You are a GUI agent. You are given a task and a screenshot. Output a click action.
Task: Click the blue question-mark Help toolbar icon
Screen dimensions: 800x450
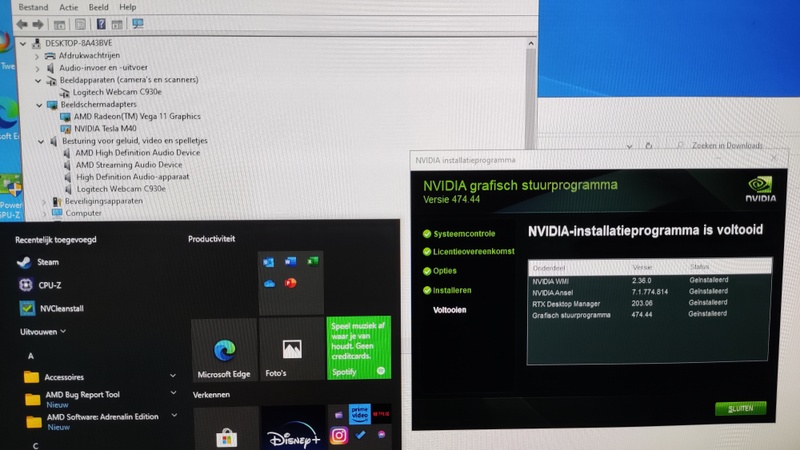101,23
